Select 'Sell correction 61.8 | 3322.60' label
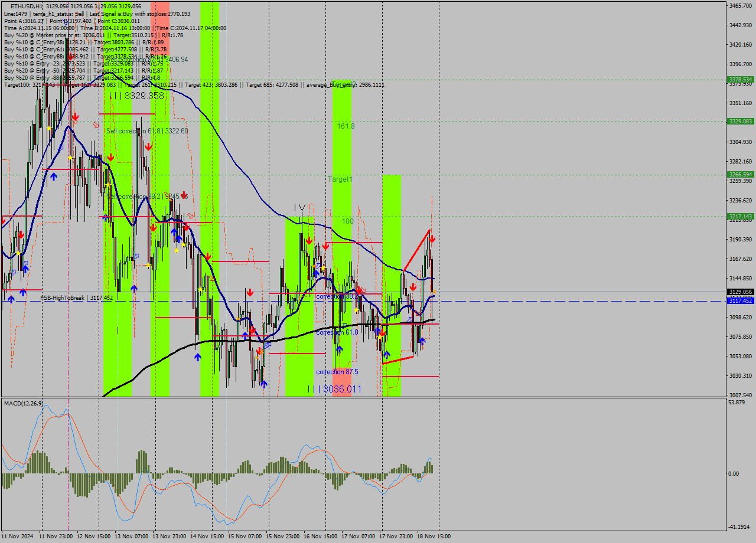 [147, 131]
